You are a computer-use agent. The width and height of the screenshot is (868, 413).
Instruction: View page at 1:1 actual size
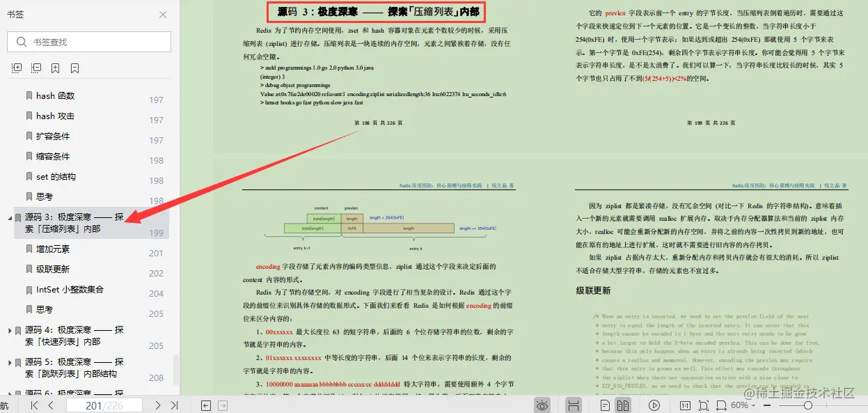(686, 405)
